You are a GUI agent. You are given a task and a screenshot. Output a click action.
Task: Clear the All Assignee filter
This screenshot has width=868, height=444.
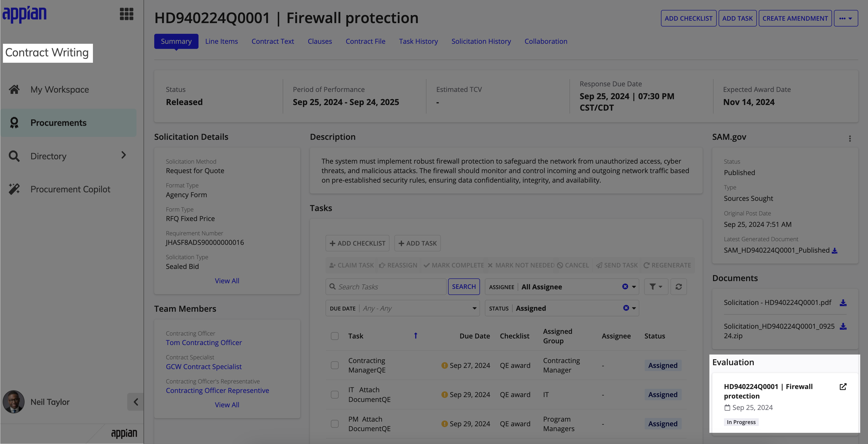625,287
